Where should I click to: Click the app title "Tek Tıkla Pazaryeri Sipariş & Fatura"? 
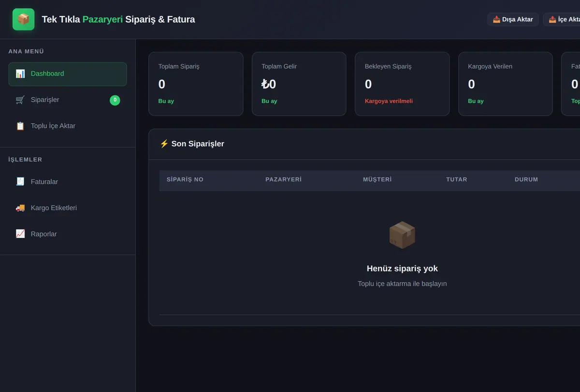click(118, 19)
